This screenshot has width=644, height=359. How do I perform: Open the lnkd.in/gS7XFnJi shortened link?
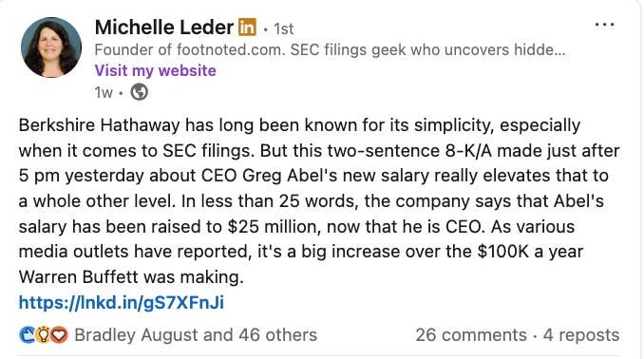[122, 303]
